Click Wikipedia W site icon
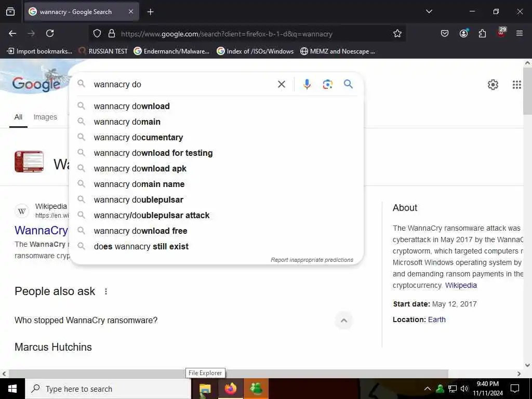532x399 pixels. (22, 211)
